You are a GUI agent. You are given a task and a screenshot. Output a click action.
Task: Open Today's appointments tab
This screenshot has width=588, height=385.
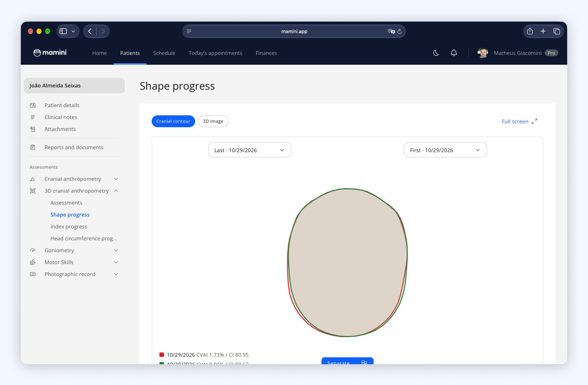point(215,53)
